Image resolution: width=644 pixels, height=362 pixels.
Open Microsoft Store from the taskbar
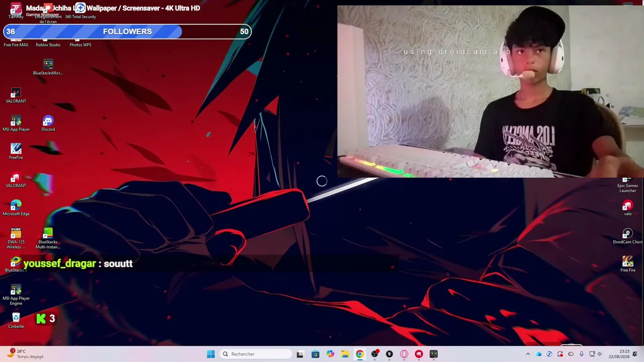coord(315,354)
